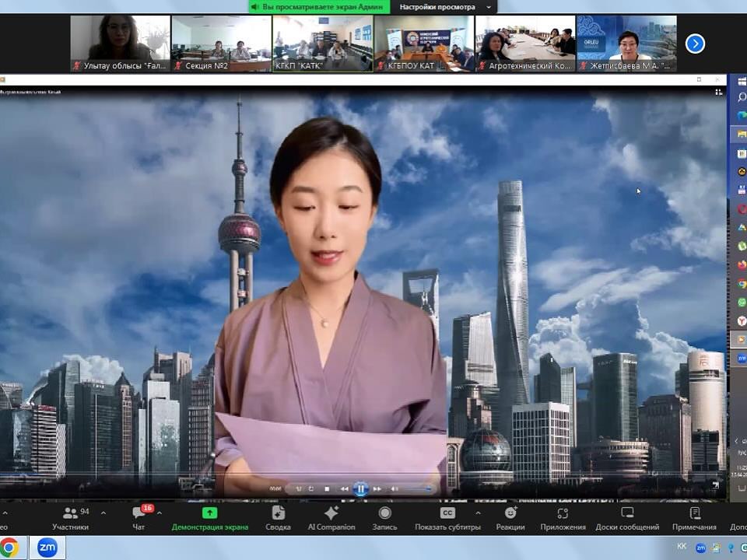This screenshot has height=560, width=747.
Task: Stop the video in the media player
Action: (x=327, y=488)
